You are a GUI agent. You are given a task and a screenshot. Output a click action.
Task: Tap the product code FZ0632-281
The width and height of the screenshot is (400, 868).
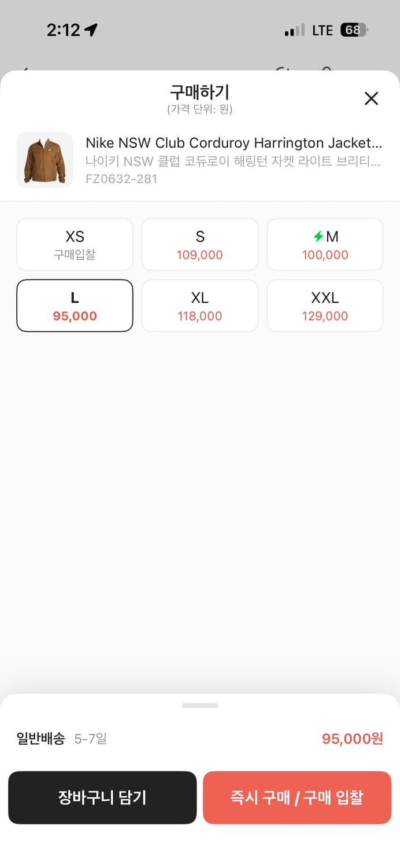[121, 179]
